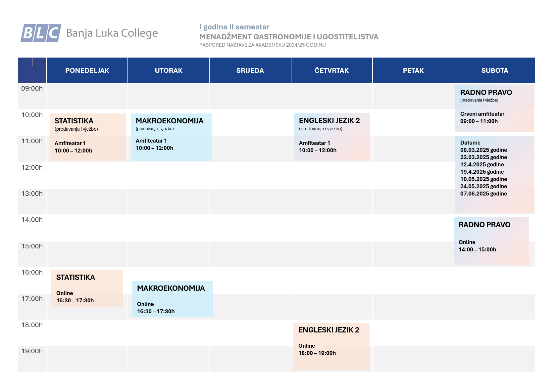This screenshot has height=392, width=555.
Task: Select the ČETVRTAK column header
Action: (x=331, y=70)
